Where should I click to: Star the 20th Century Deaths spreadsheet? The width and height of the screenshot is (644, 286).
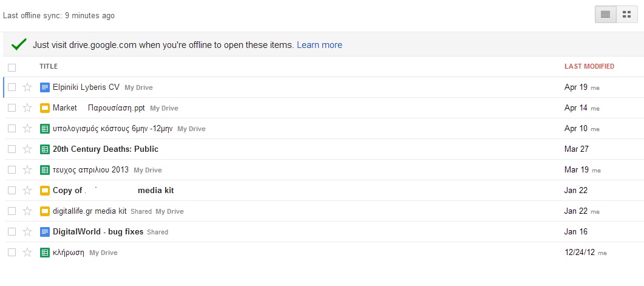click(27, 149)
